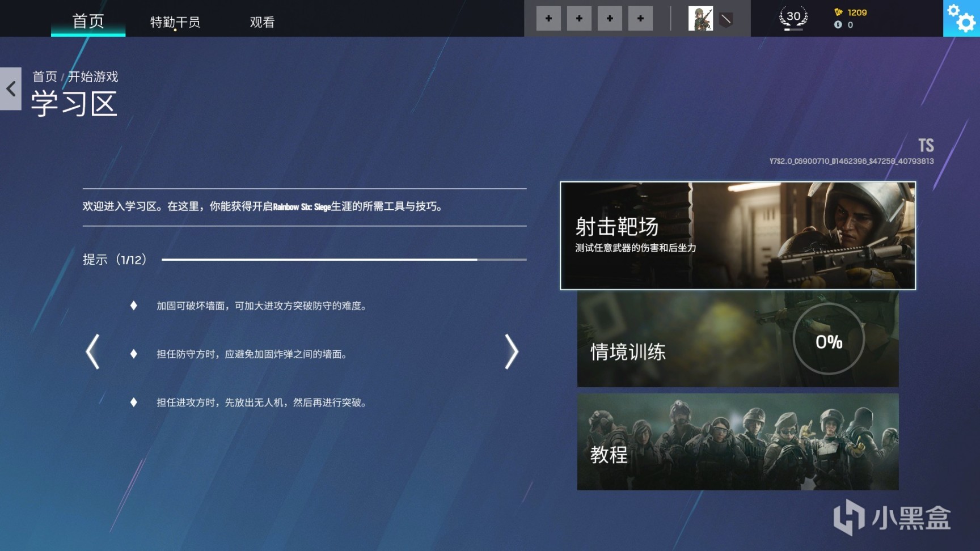
Task: Click the first empty squad slot plus
Action: (548, 19)
